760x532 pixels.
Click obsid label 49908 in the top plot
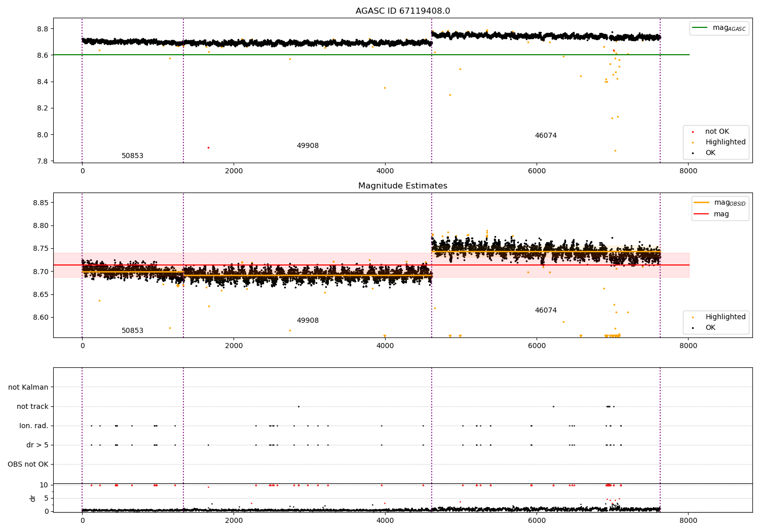(x=308, y=146)
